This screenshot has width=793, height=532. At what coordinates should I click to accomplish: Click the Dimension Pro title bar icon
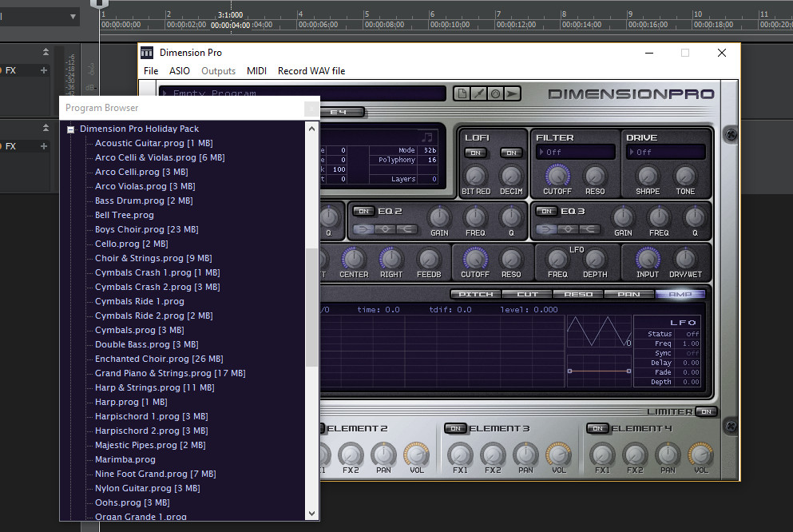point(147,52)
